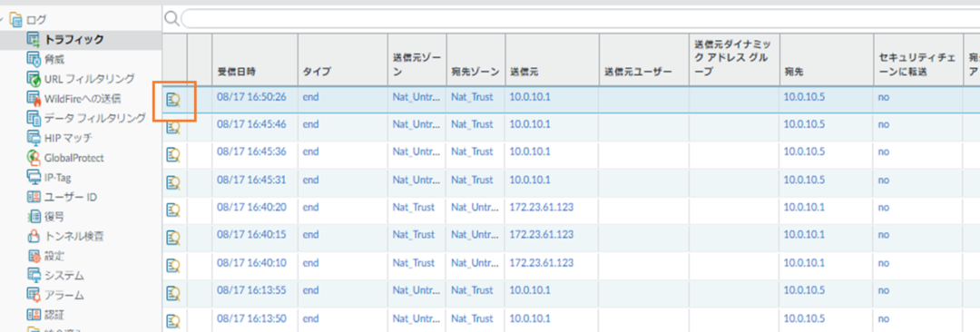Click the GlobalProtect log icon
Screen dimensions: 980x332
point(34,158)
